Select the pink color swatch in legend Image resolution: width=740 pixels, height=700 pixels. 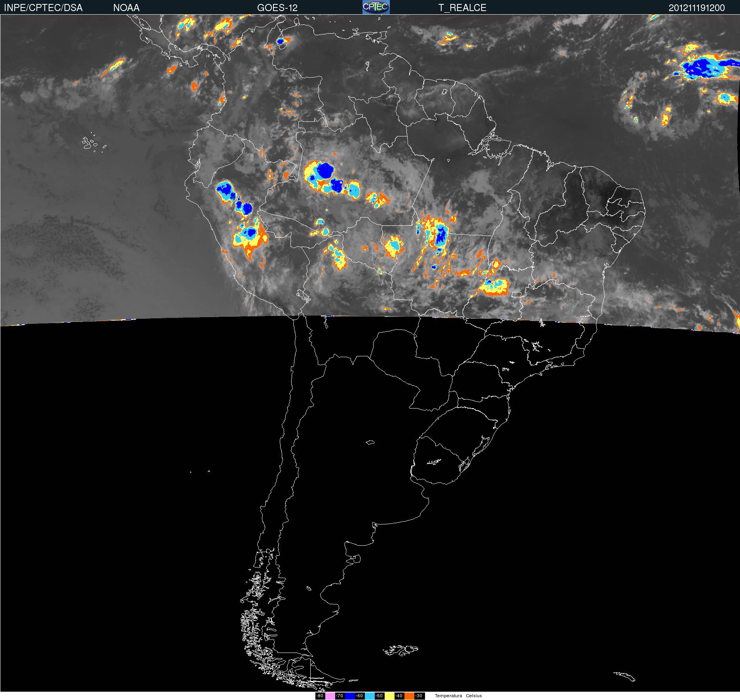tap(330, 696)
